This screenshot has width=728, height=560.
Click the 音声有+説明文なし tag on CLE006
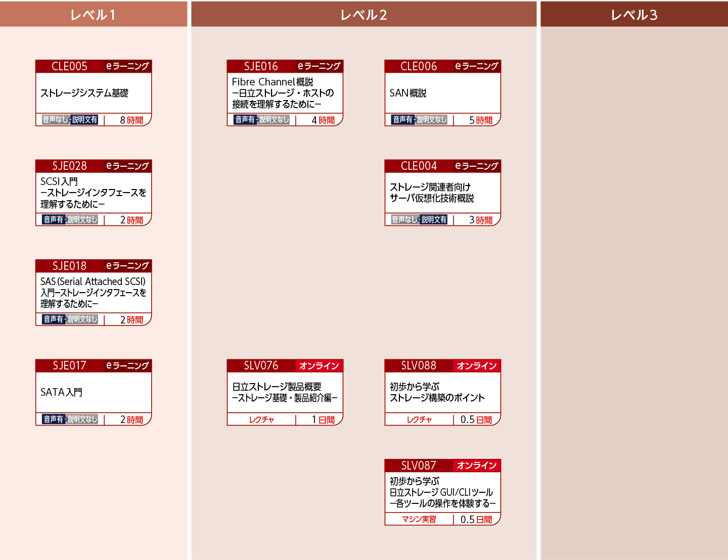point(419,120)
